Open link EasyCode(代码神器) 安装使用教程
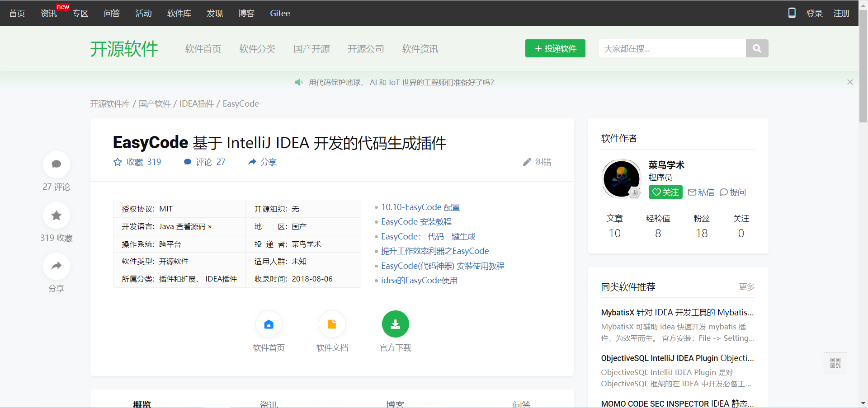 443,266
